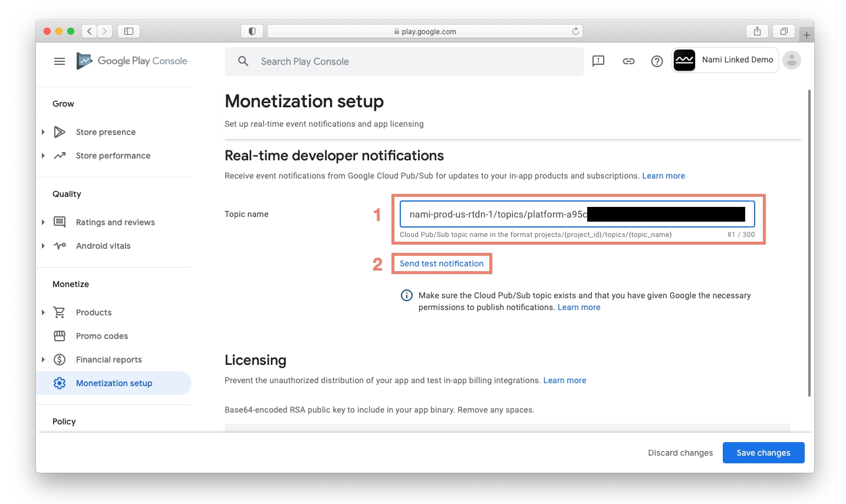Expand the Store performance section
The height and width of the screenshot is (504, 846).
(43, 156)
